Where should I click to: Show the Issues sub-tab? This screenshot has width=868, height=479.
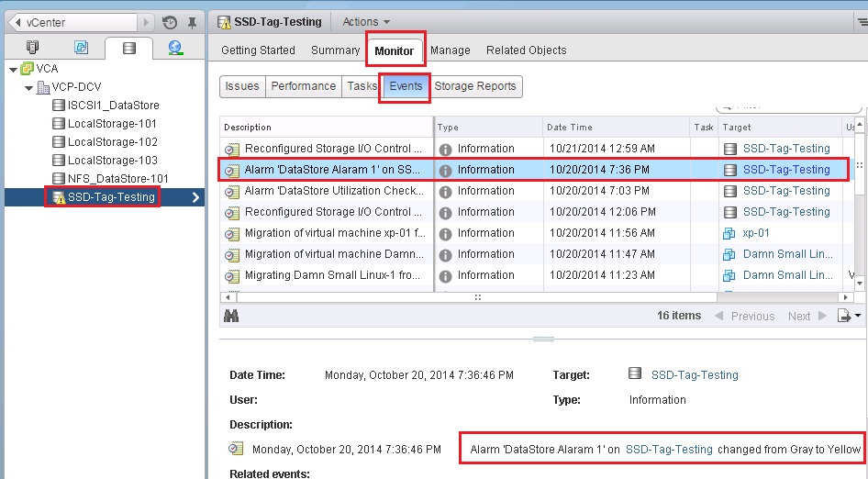(x=242, y=86)
